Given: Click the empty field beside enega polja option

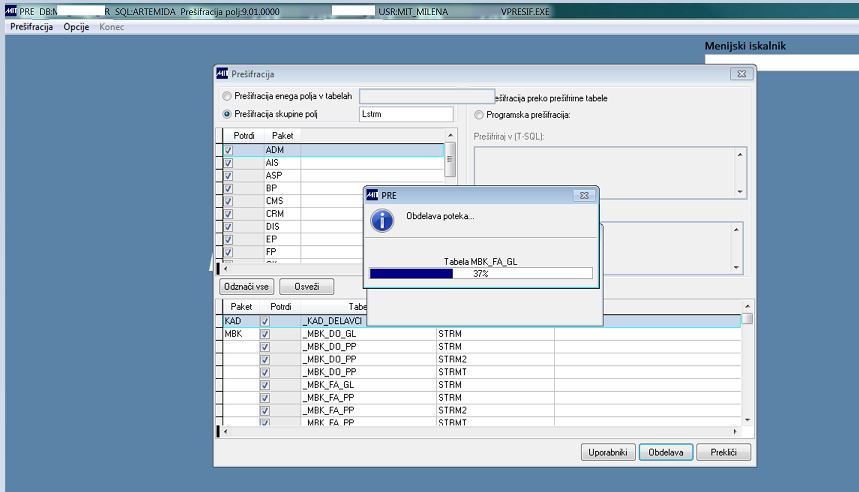Looking at the screenshot, I should point(427,96).
